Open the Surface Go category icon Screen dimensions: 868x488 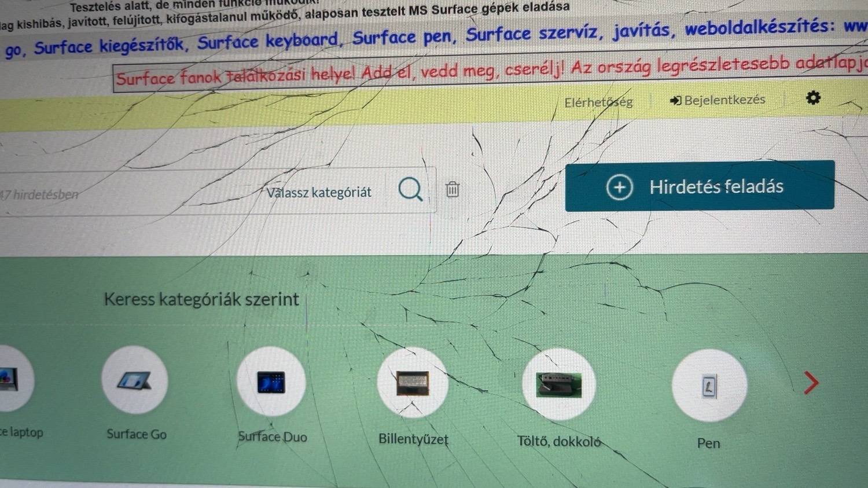pos(135,380)
